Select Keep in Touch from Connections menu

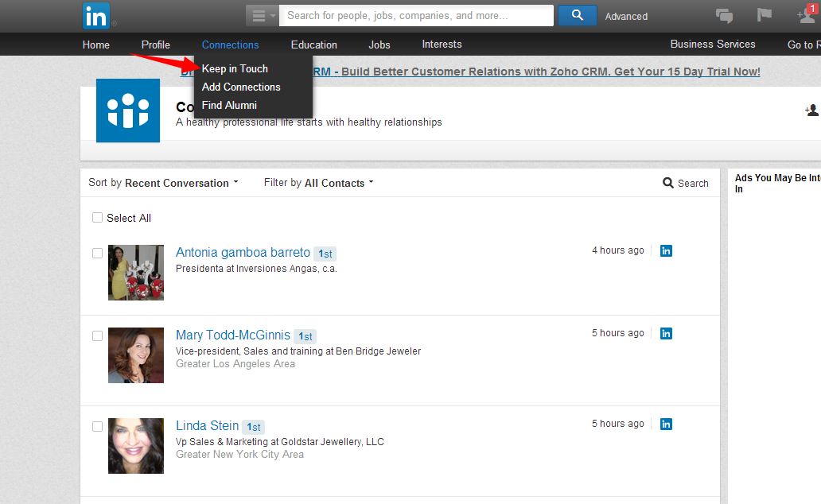coord(235,69)
